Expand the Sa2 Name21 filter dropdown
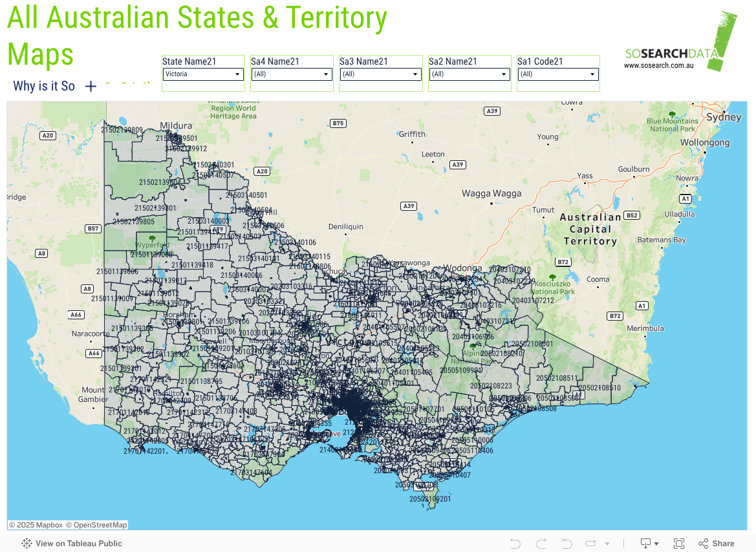 (x=469, y=74)
